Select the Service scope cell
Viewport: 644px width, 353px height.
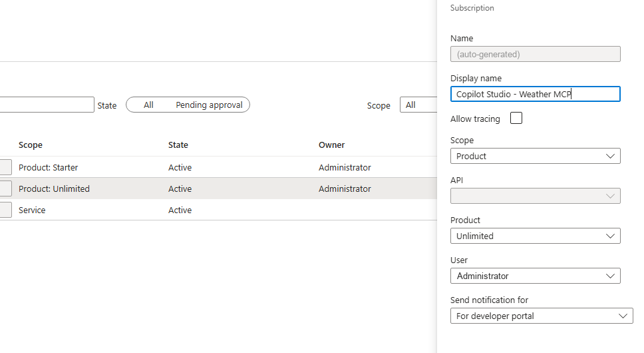32,210
